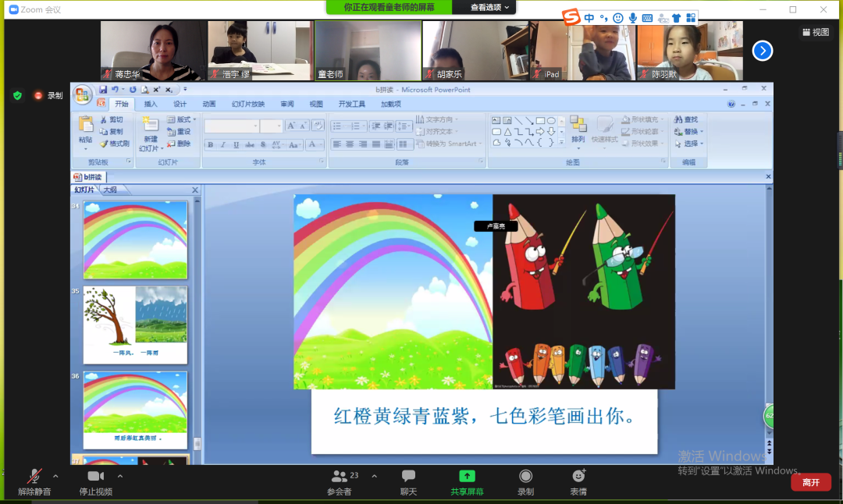843x504 pixels.
Task: Open the 插入 ribbon tab
Action: (151, 105)
